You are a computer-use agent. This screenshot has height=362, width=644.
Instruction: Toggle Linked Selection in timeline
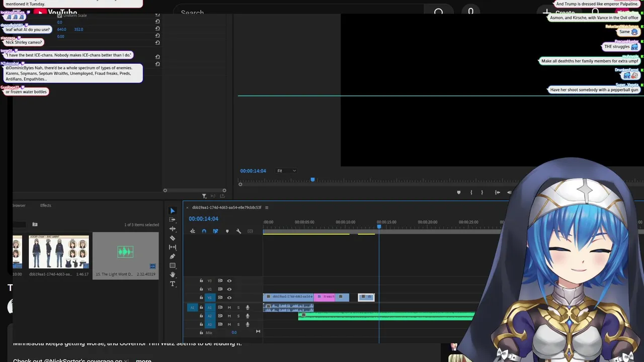(215, 231)
